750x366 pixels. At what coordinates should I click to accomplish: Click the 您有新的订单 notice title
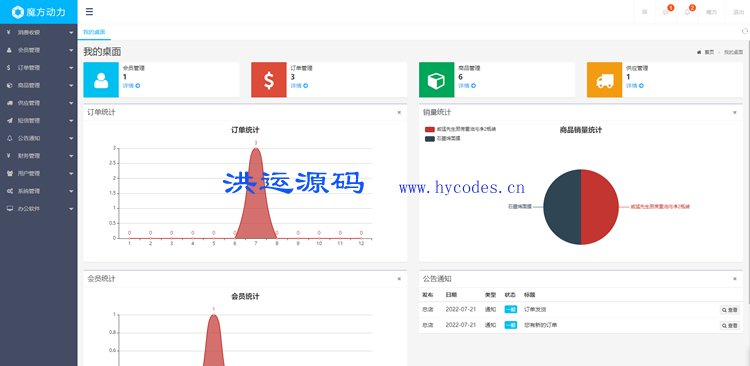[540, 325]
